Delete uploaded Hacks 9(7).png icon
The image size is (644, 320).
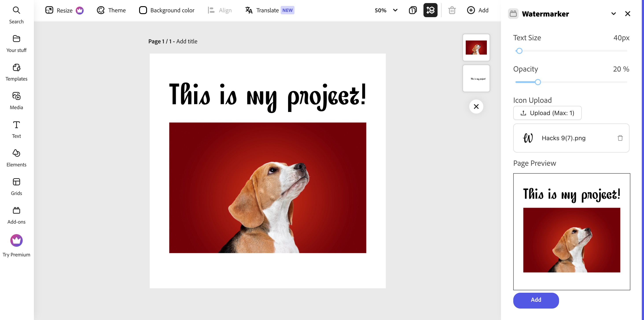(x=620, y=138)
